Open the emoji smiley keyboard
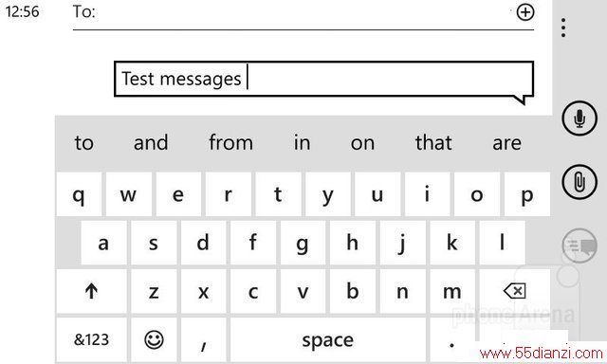This screenshot has width=607, height=364. (x=154, y=340)
